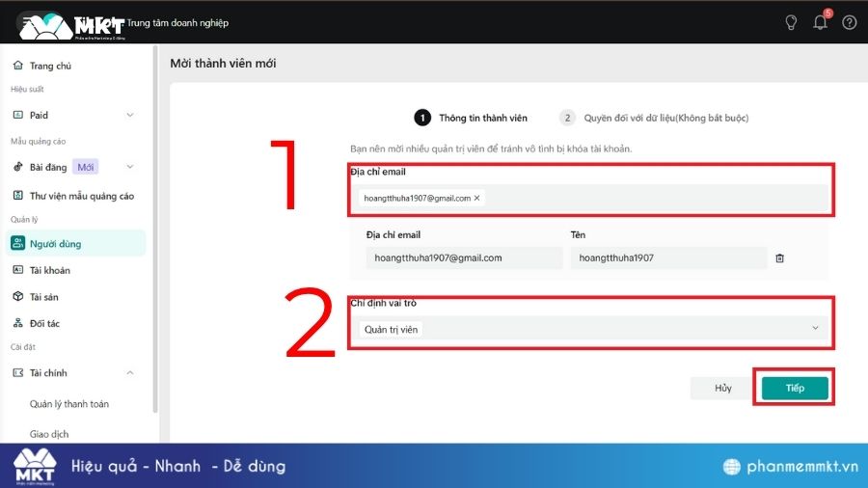Screen dimensions: 868x488
Task: Open Thư viện mẫu quảng cáo
Action: [81, 196]
